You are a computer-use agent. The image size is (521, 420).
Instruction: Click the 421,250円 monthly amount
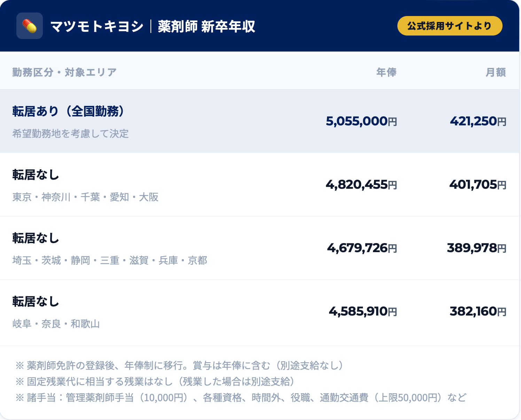click(478, 121)
